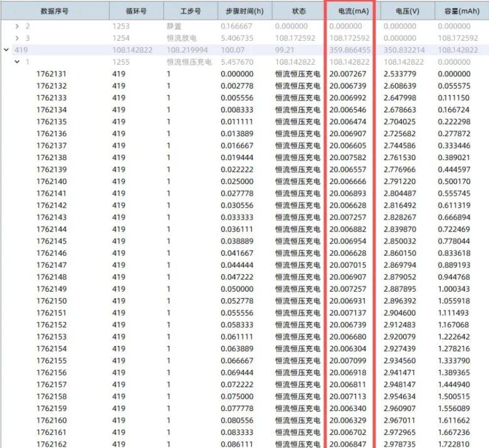This screenshot has height=448, width=489.
Task: Select data row 1762140
Action: [x=51, y=181]
